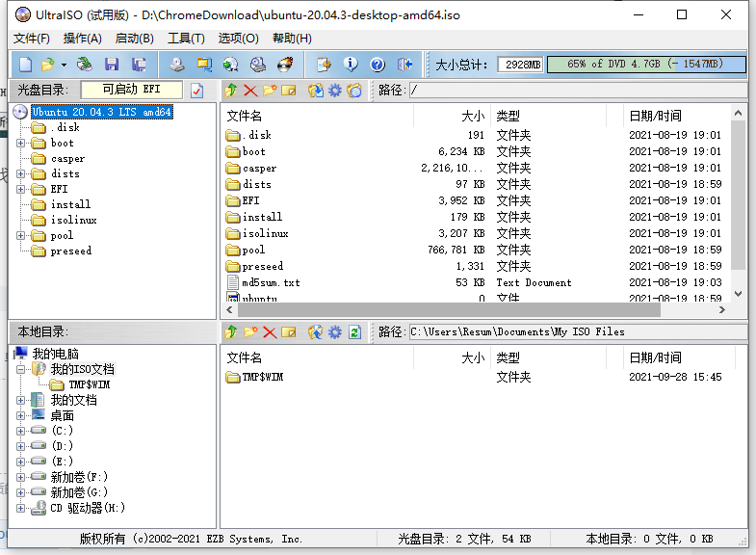Create a new ISO with New icon
Viewport: 756px width, 555px height.
(25, 65)
